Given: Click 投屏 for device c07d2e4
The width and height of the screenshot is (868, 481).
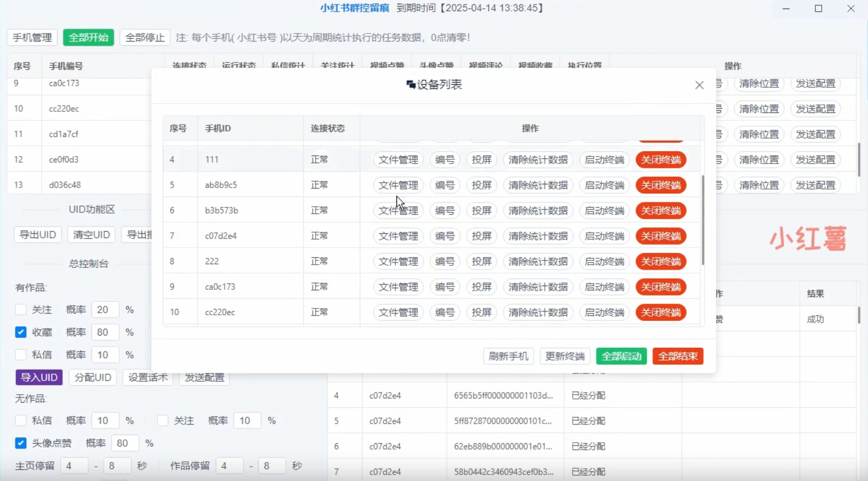Looking at the screenshot, I should click(481, 236).
